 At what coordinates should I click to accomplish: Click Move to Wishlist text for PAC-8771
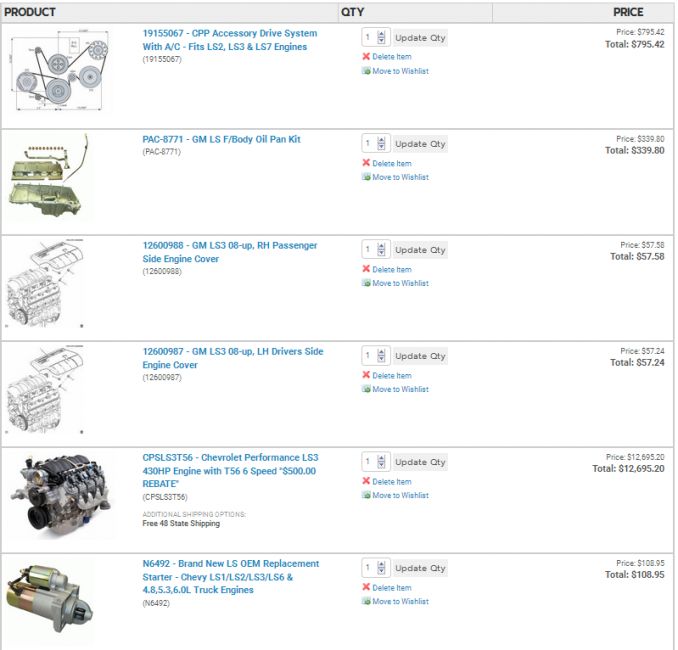[x=400, y=177]
